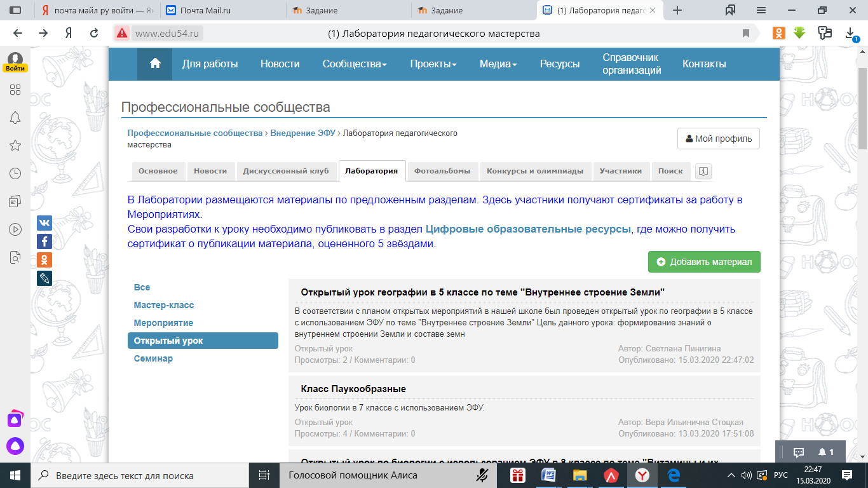Switch to the Фотоальбомы tab
This screenshot has width=868, height=488.
pos(442,171)
